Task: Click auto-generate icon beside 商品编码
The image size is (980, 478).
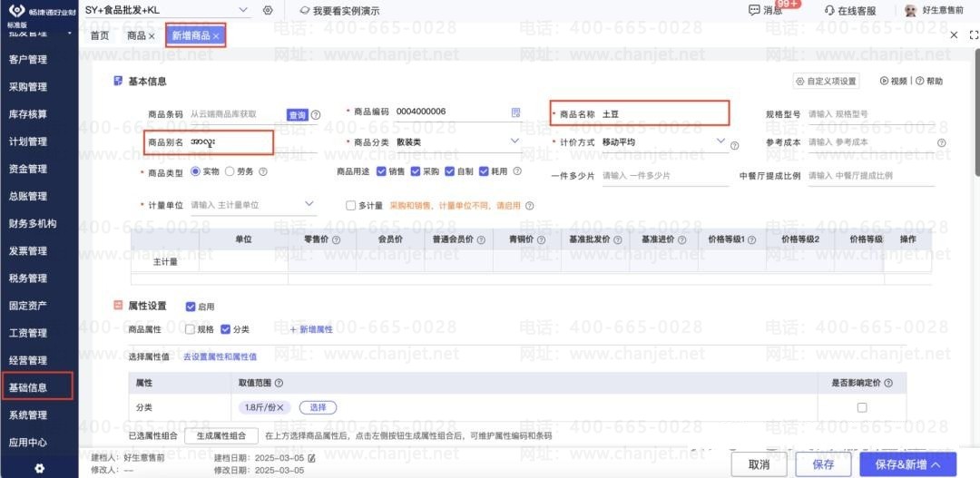Action: tap(515, 112)
